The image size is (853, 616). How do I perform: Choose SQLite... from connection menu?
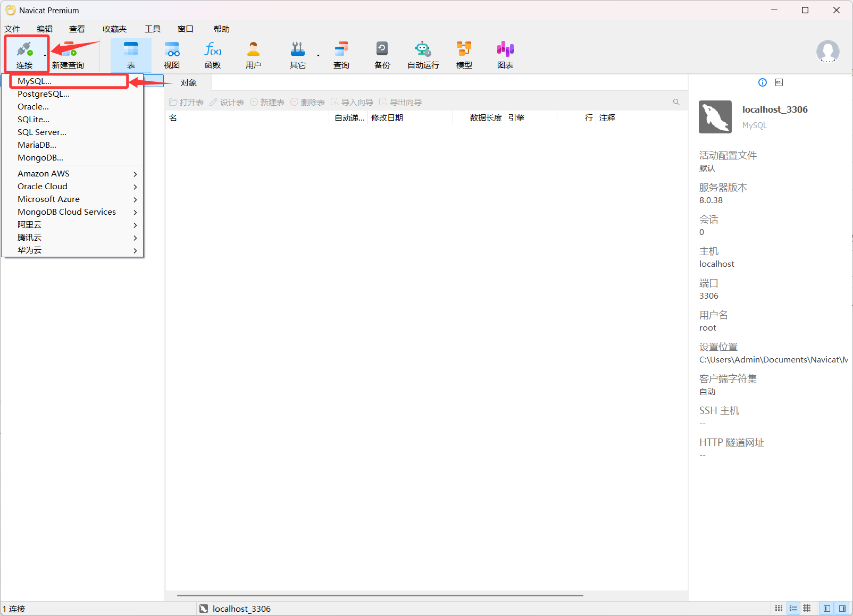tap(73, 120)
